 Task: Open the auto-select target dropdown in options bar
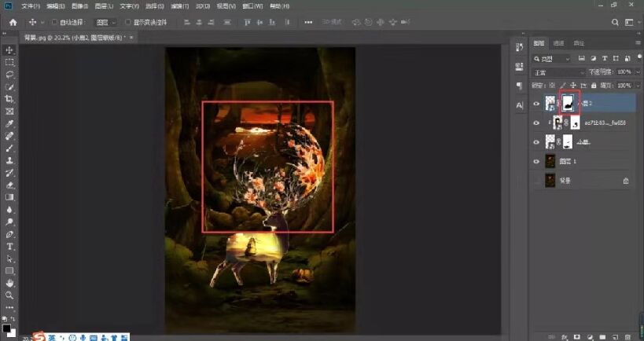[x=106, y=23]
